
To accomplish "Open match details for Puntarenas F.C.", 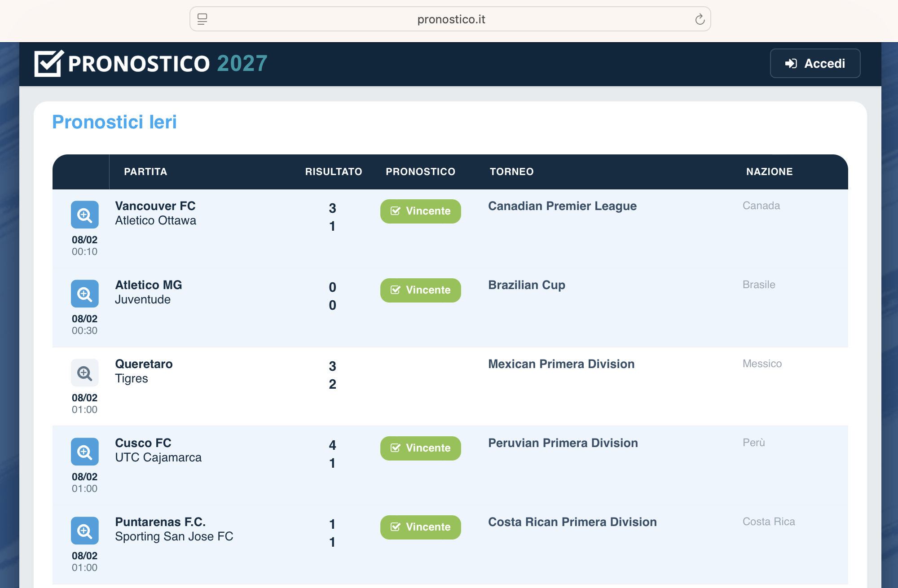I will point(84,531).
